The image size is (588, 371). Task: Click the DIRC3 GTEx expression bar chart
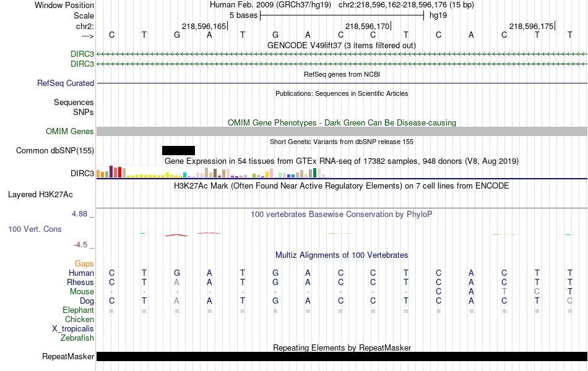click(214, 172)
